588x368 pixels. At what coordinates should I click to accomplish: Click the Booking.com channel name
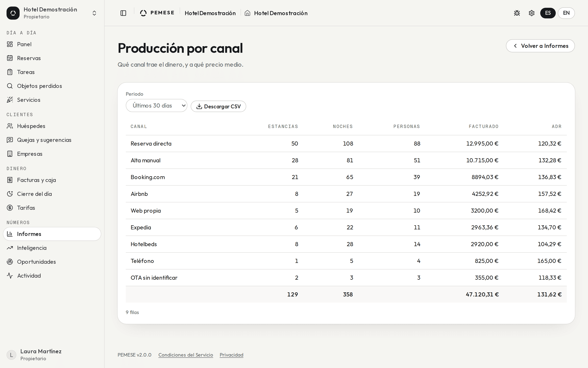point(148,177)
